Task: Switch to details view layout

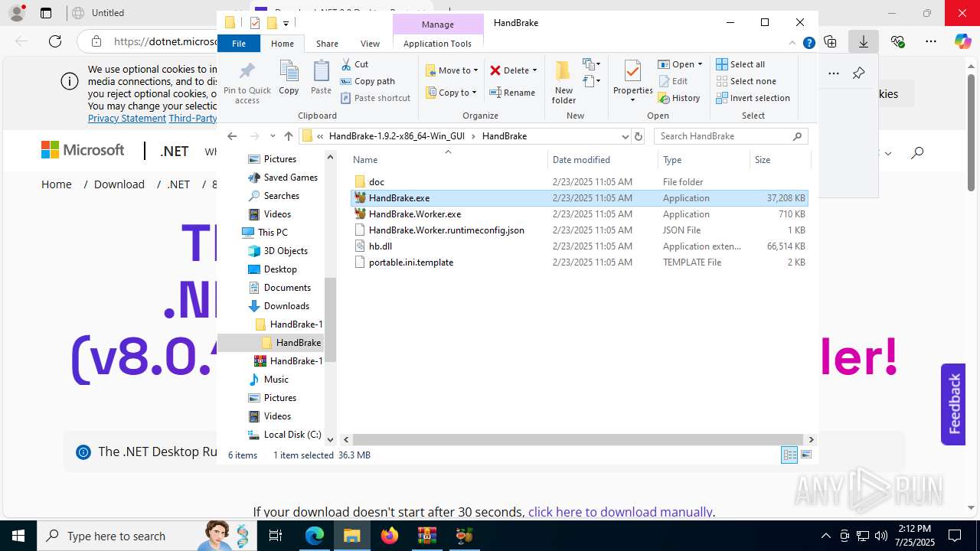Action: [789, 455]
